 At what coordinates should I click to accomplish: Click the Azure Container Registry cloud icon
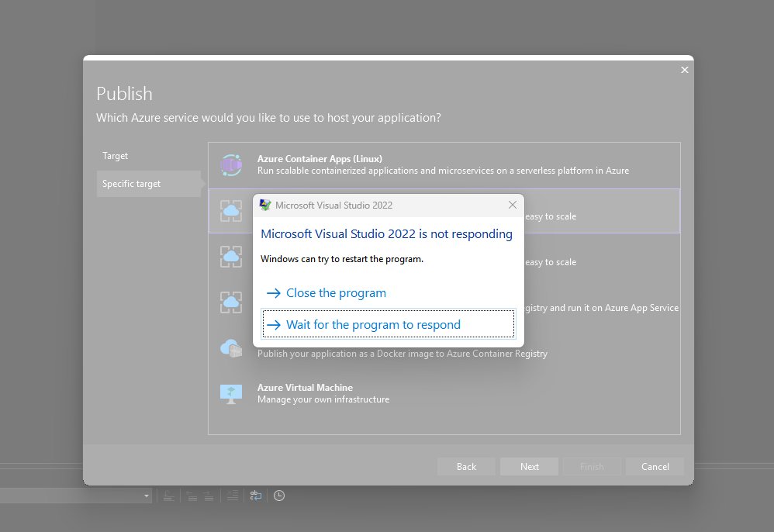(x=231, y=348)
